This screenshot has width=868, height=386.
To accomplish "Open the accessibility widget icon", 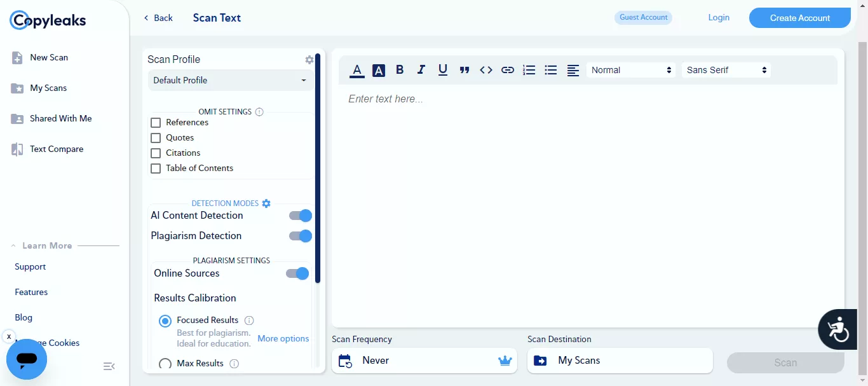I will [x=838, y=329].
